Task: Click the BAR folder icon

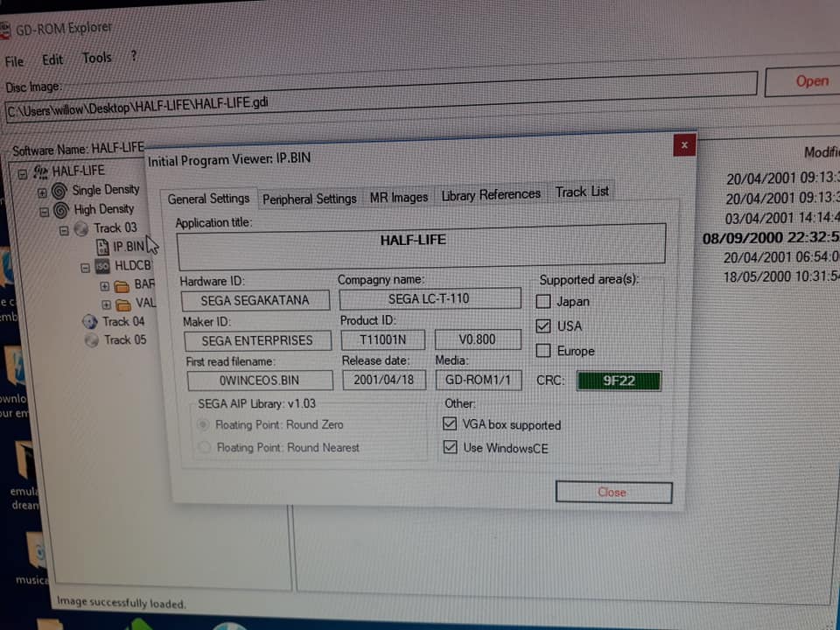Action: click(122, 286)
